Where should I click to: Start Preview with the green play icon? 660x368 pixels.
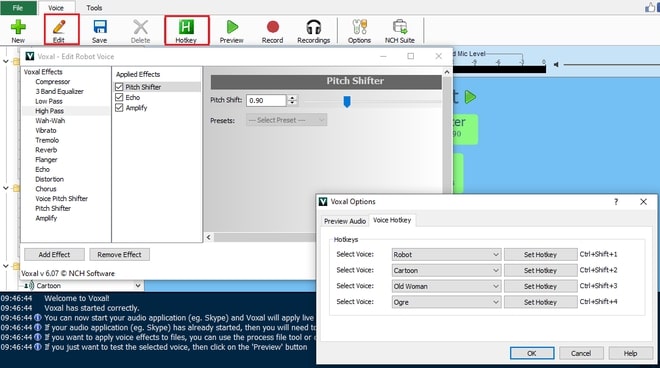coord(232,30)
